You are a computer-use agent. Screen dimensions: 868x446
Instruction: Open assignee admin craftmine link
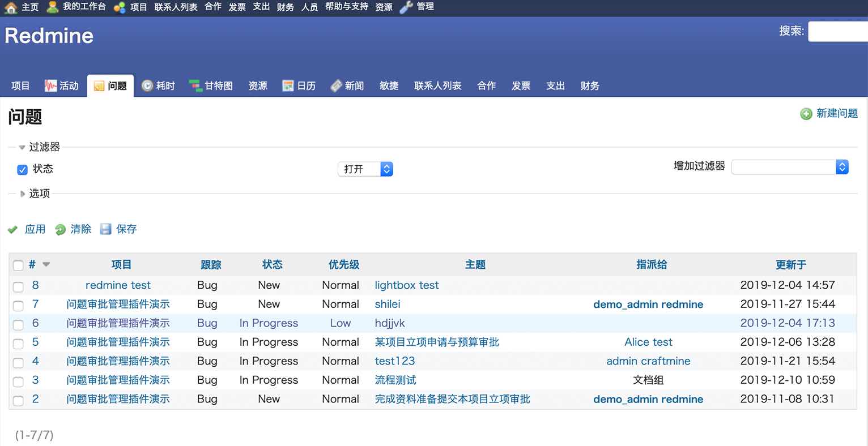click(x=648, y=361)
